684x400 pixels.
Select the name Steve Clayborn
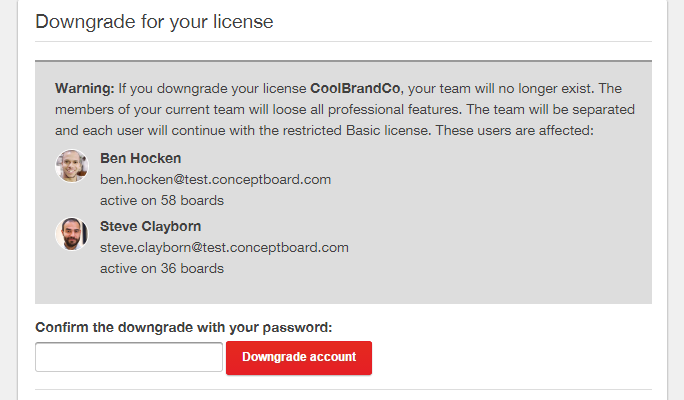pyautogui.click(x=150, y=226)
